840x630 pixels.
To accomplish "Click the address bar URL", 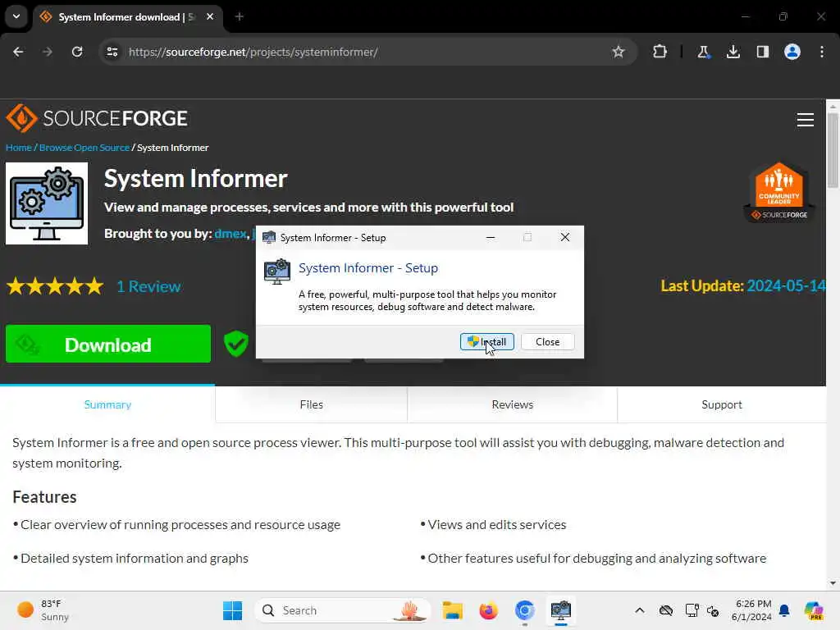I will [253, 52].
